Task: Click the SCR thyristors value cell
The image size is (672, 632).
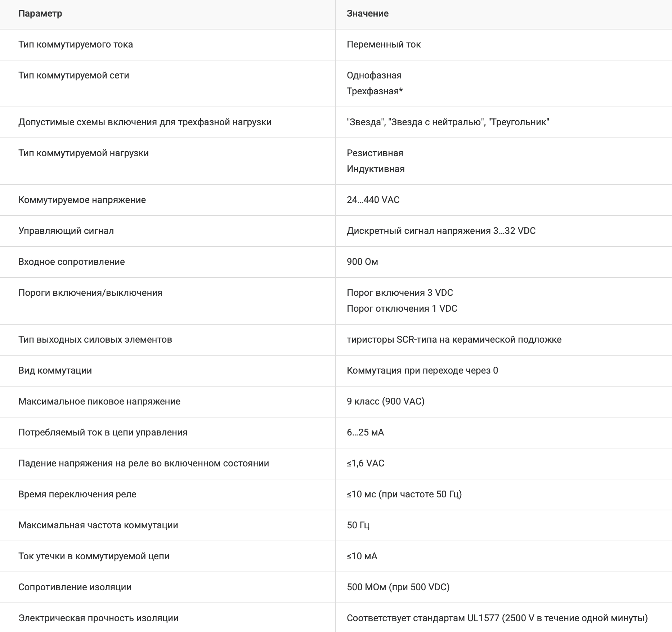Action: tap(454, 340)
